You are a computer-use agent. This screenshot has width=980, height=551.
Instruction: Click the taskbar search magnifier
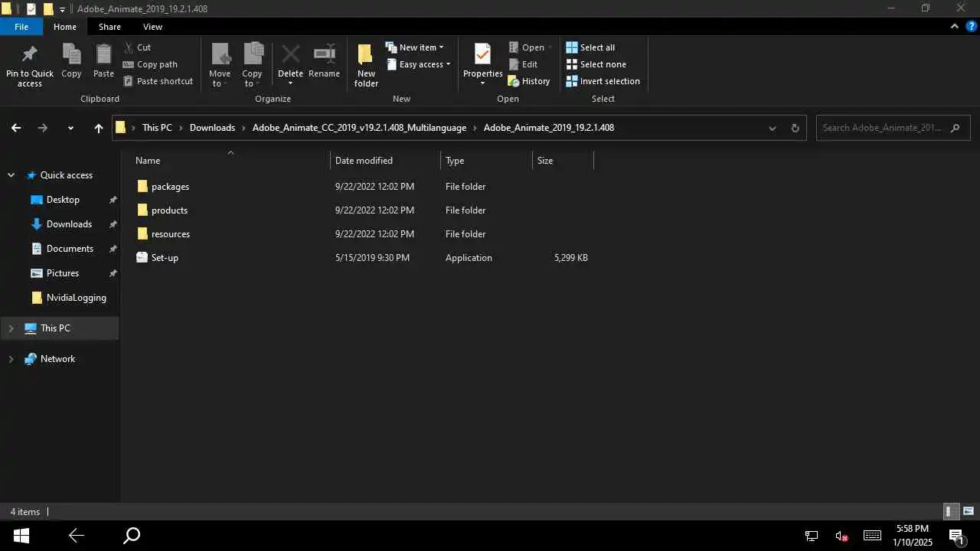click(x=132, y=536)
